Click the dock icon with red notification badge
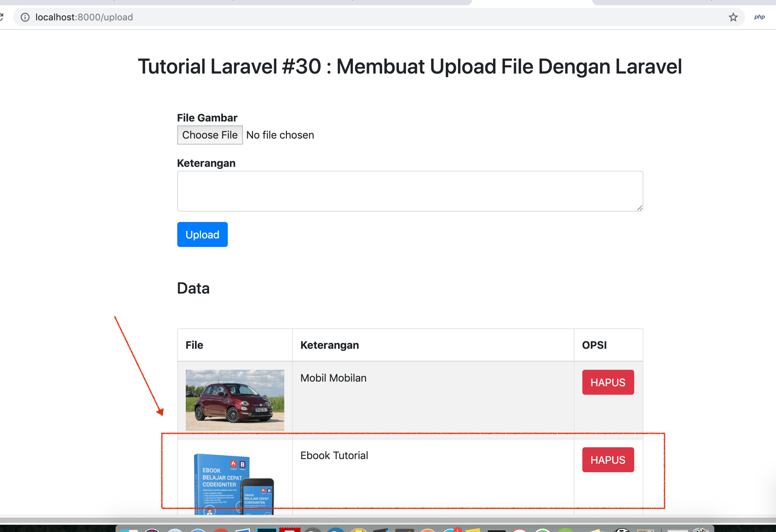 pos(450,530)
